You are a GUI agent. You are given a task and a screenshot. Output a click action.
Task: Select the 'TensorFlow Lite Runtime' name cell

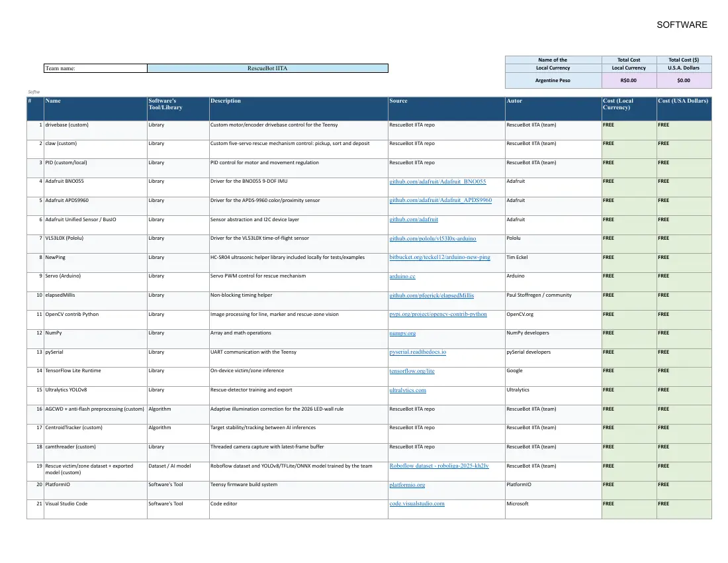click(x=96, y=377)
